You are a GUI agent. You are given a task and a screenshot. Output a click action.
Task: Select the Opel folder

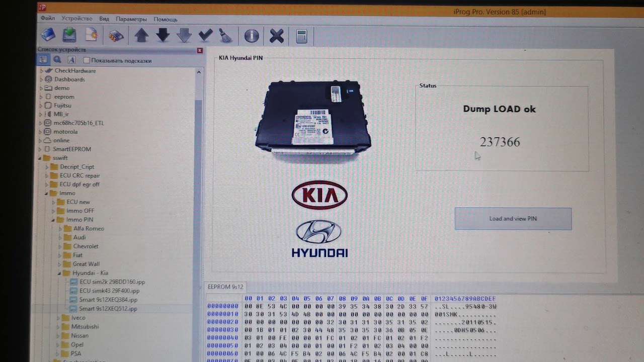tap(77, 344)
